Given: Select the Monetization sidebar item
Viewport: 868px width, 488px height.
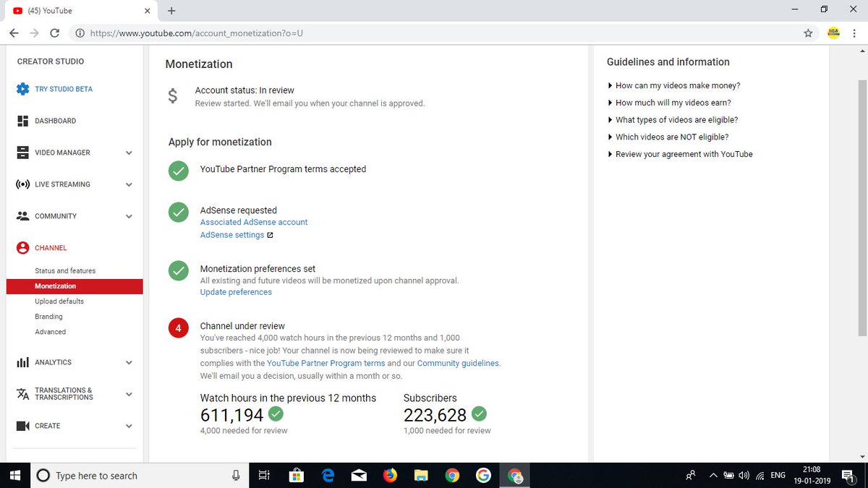Looking at the screenshot, I should [x=75, y=286].
